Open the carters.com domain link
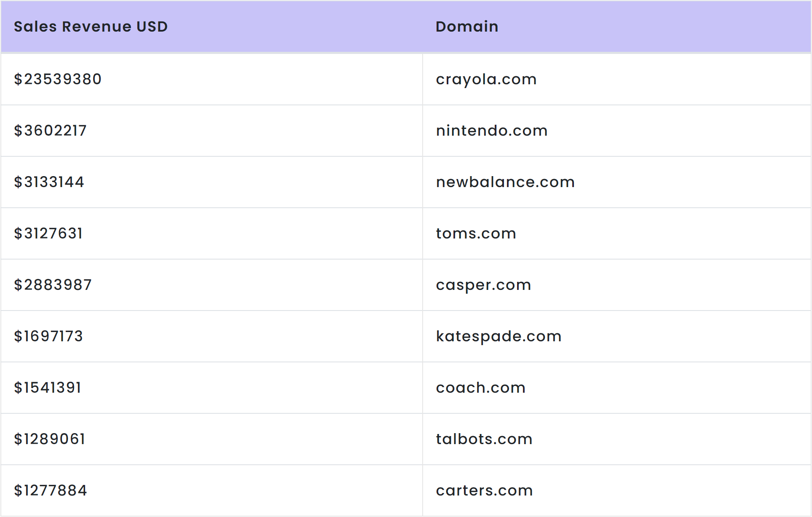 coord(485,490)
